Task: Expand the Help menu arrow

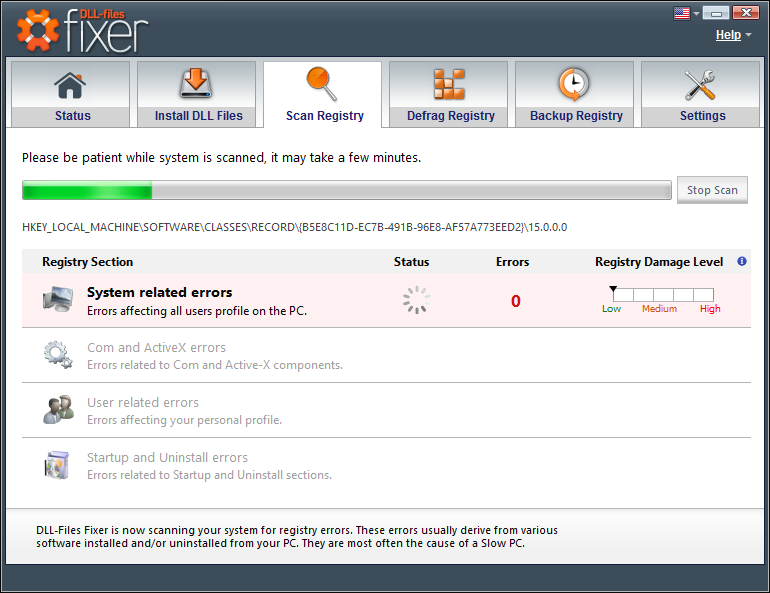Action: tap(748, 35)
